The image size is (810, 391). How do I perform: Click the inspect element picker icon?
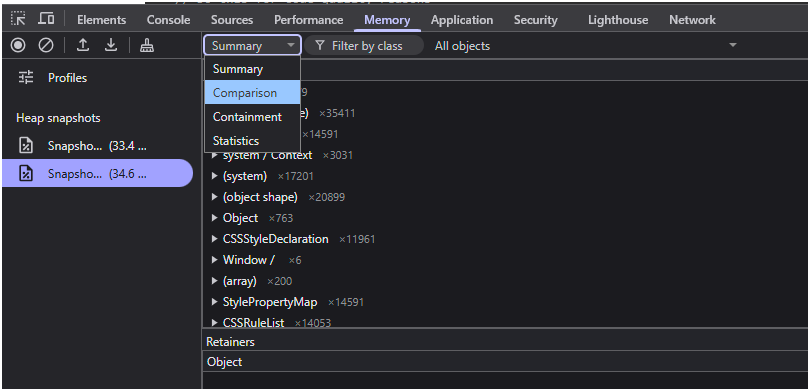19,19
